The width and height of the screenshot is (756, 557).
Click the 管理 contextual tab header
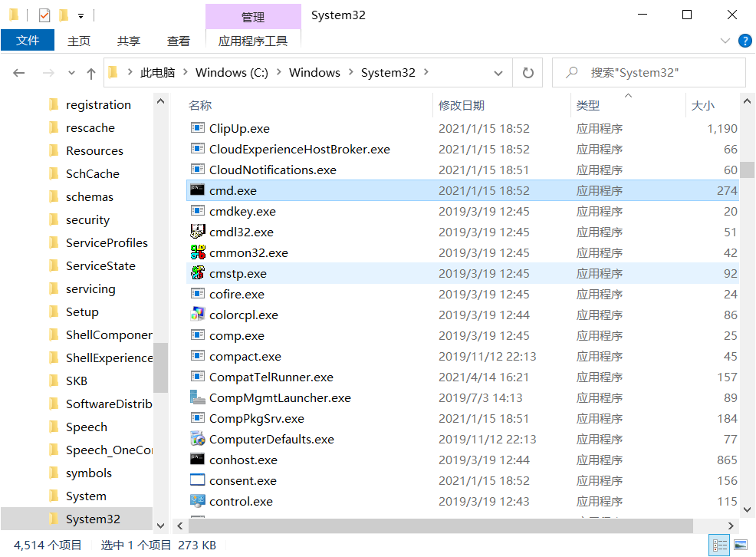tap(253, 17)
